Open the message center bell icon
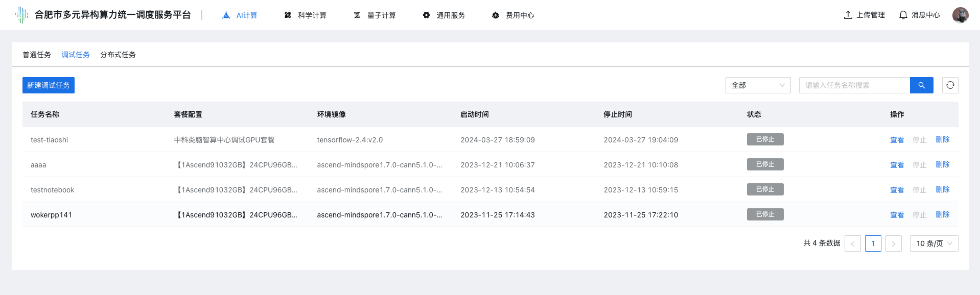This screenshot has height=295, width=980. coord(903,15)
